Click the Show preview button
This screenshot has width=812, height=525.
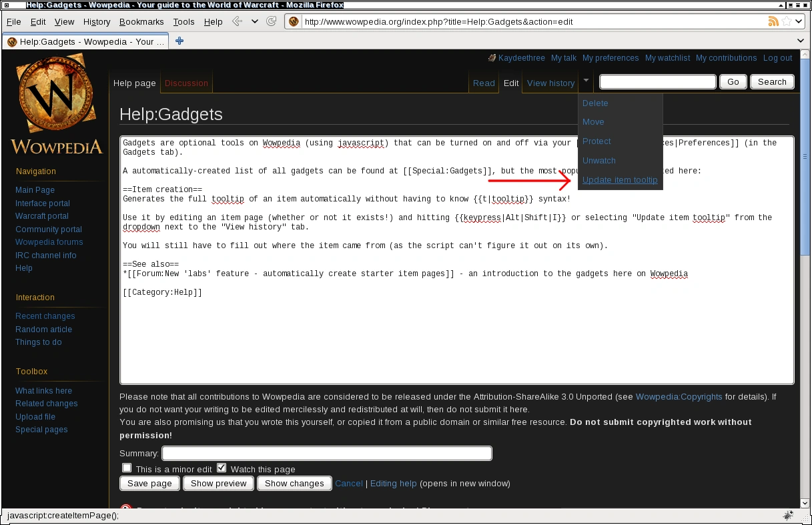pos(218,483)
